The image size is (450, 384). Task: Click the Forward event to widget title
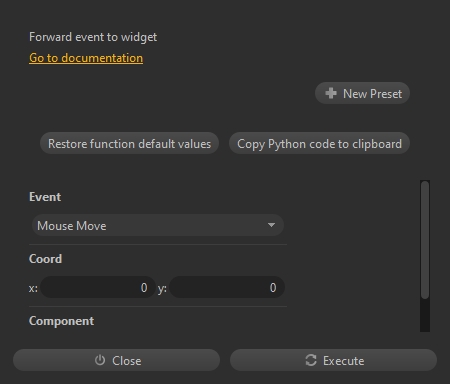coord(93,37)
